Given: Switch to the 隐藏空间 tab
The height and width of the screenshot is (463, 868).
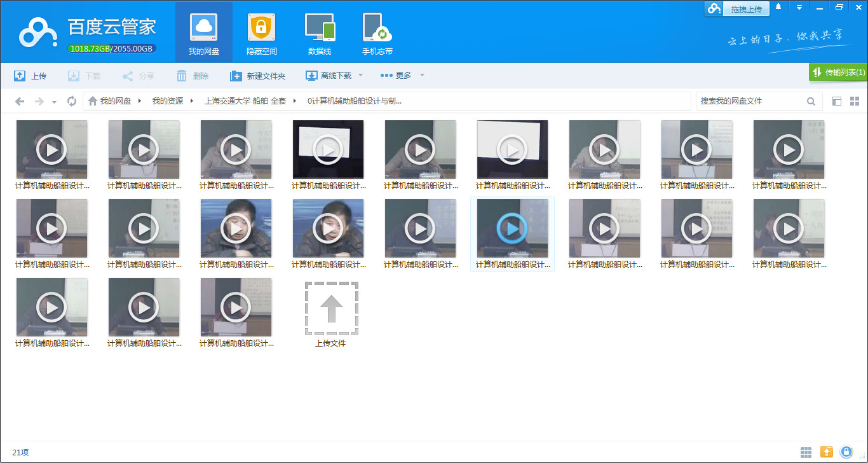Looking at the screenshot, I should 262,32.
